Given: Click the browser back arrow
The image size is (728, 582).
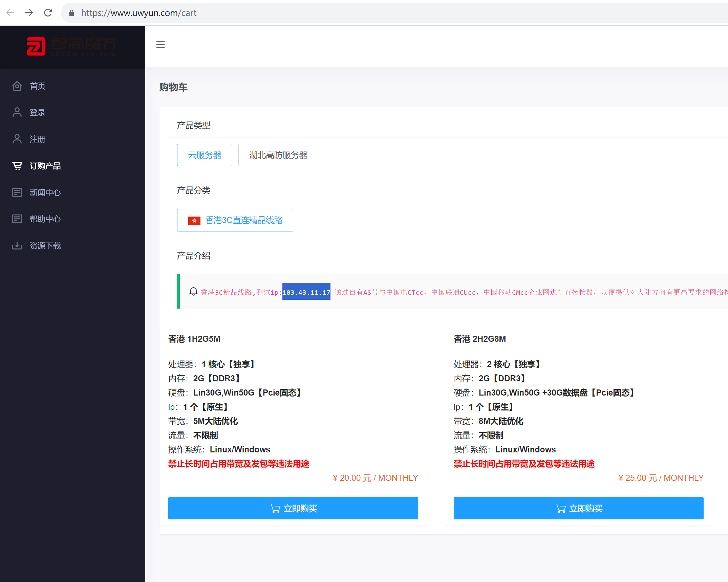Looking at the screenshot, I should click(10, 13).
